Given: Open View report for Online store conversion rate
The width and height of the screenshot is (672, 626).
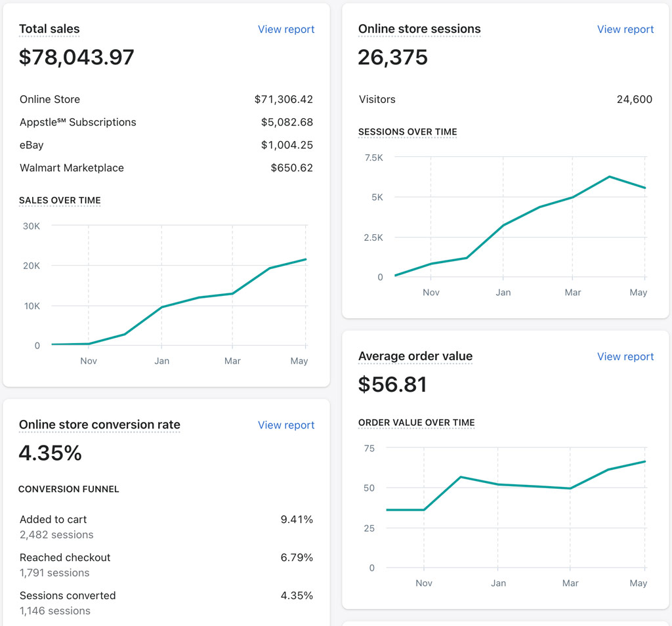Looking at the screenshot, I should coord(286,425).
